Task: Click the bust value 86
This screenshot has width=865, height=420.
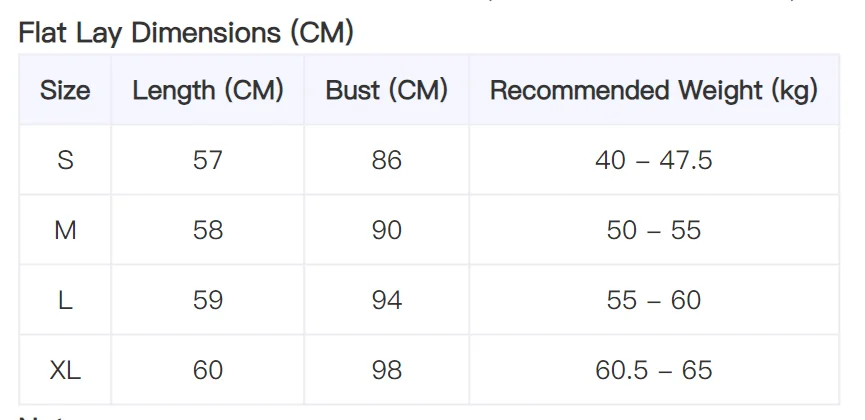Action: click(x=386, y=160)
